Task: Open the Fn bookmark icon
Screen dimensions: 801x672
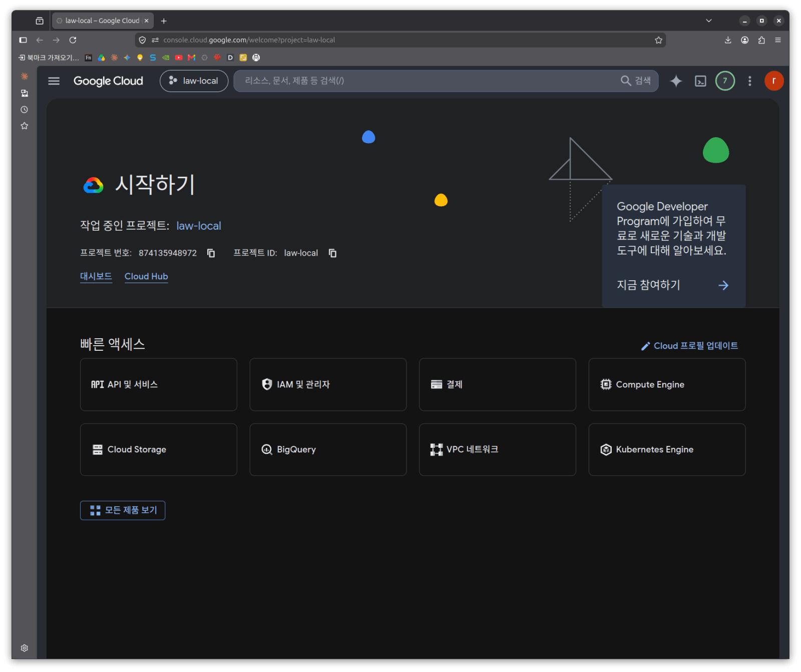Action: (88, 58)
